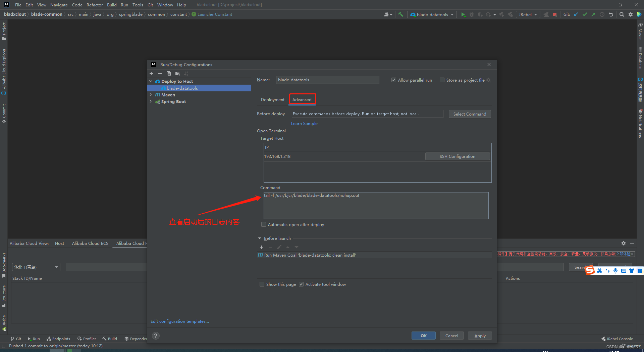Click the red Stop icon in the toolbar
This screenshot has width=644, height=352.
(555, 14)
